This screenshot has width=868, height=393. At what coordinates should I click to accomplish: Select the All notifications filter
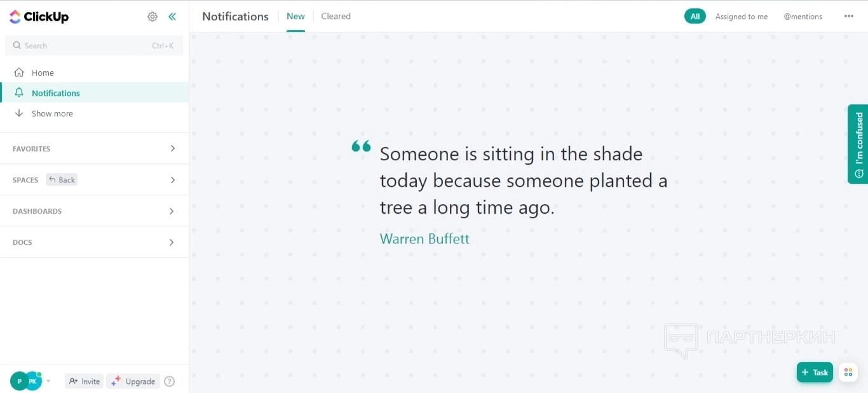pyautogui.click(x=695, y=17)
